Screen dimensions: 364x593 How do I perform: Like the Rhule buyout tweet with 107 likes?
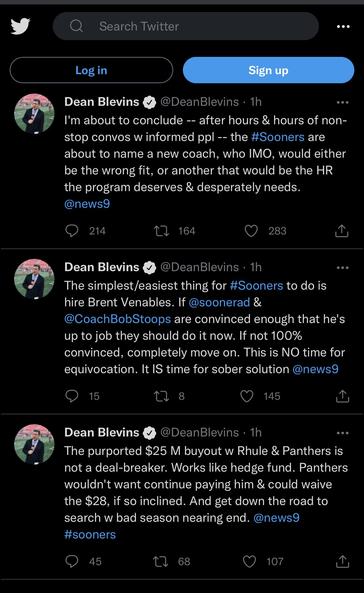pyautogui.click(x=249, y=561)
